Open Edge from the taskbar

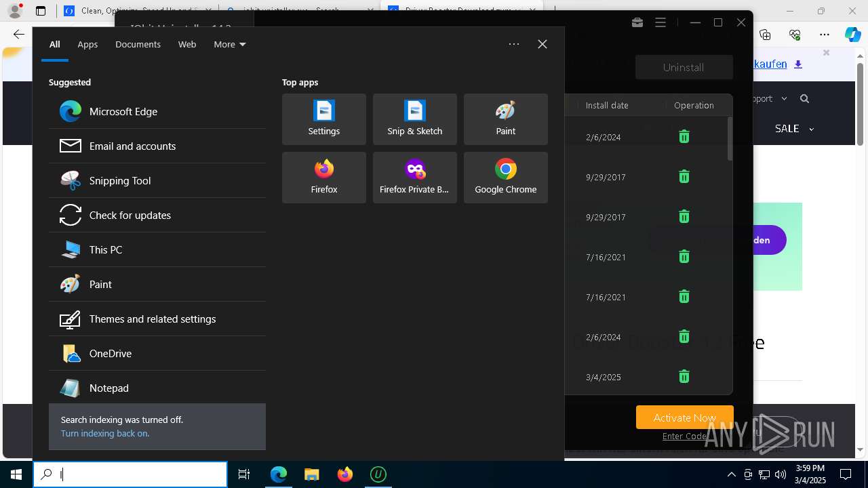click(279, 474)
